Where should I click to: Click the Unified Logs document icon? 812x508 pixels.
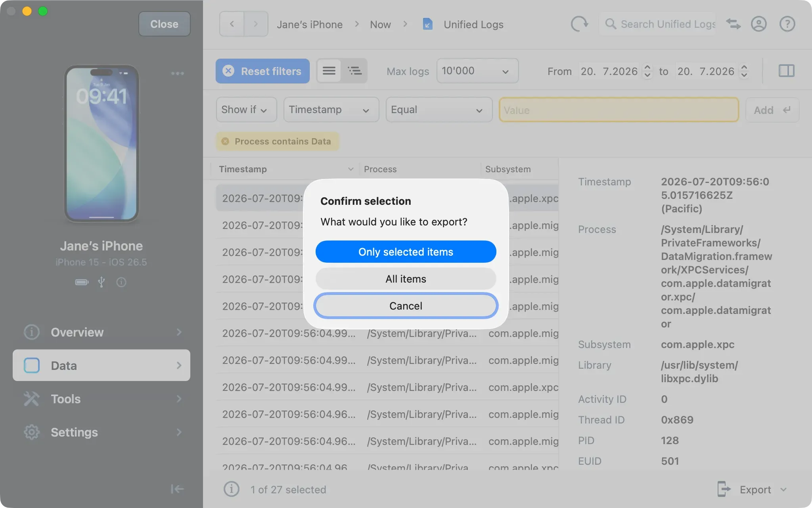(427, 24)
